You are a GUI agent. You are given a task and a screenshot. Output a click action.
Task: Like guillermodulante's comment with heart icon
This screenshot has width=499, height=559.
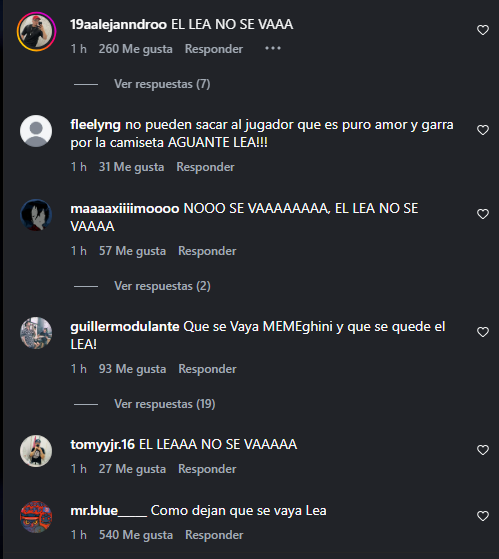click(483, 332)
